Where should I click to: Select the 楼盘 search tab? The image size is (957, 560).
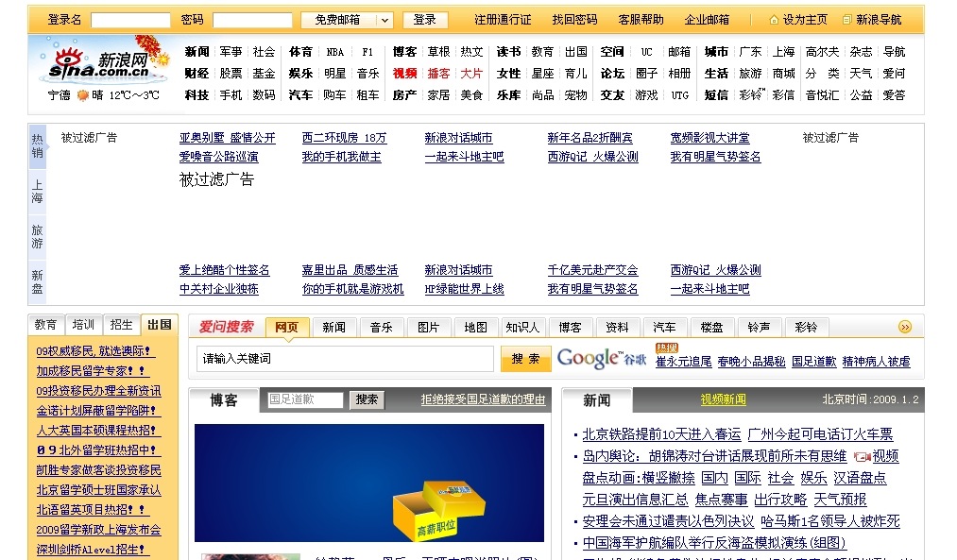coord(711,327)
